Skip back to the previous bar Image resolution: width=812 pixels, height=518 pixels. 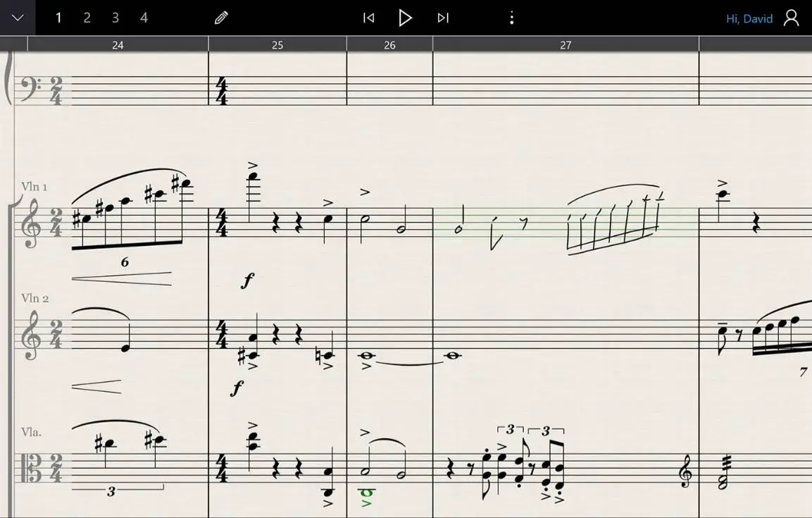pos(369,18)
